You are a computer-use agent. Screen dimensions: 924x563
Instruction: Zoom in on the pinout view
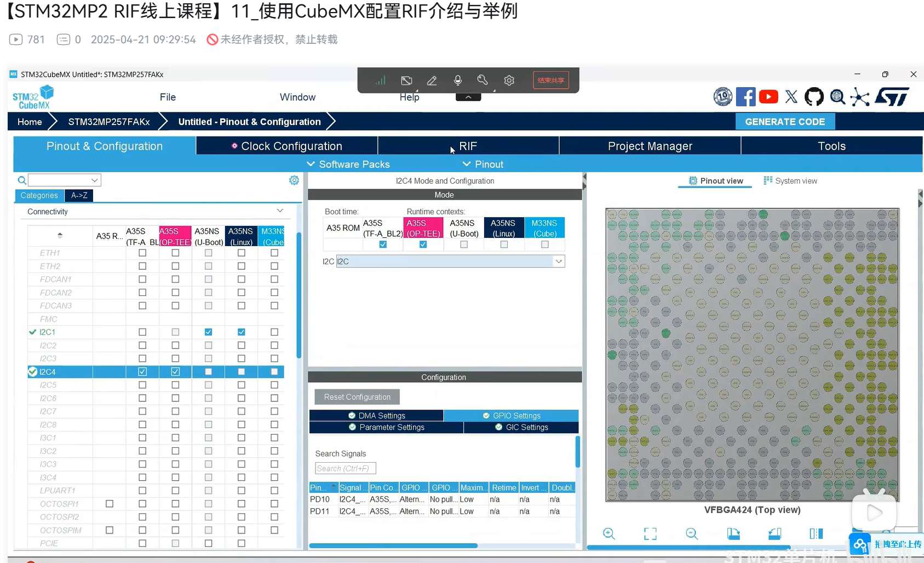[x=609, y=533]
